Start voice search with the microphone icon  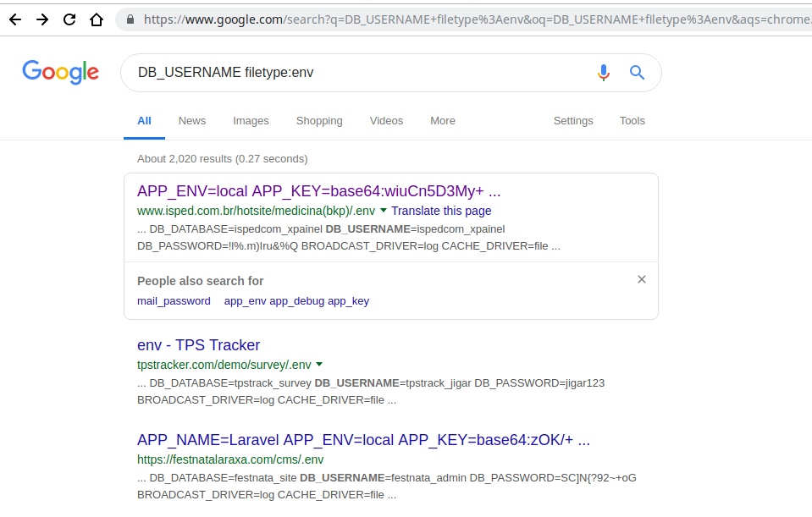click(x=604, y=73)
